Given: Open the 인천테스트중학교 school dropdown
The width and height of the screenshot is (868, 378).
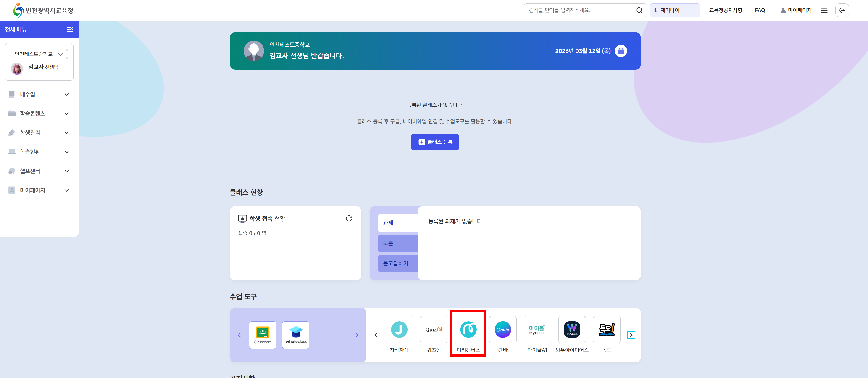Looking at the screenshot, I should [x=39, y=54].
